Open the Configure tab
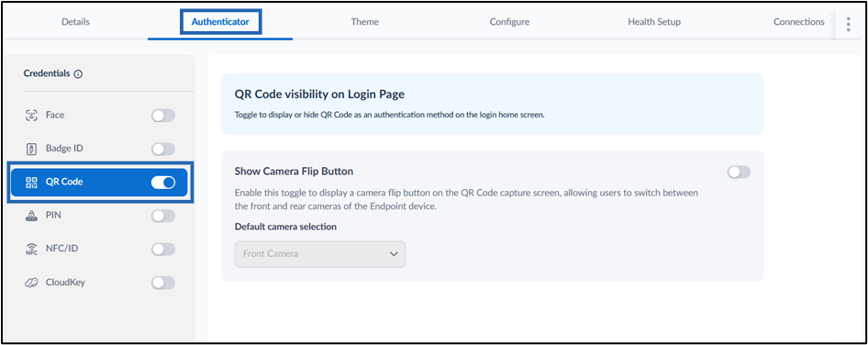This screenshot has width=868, height=345. [509, 22]
